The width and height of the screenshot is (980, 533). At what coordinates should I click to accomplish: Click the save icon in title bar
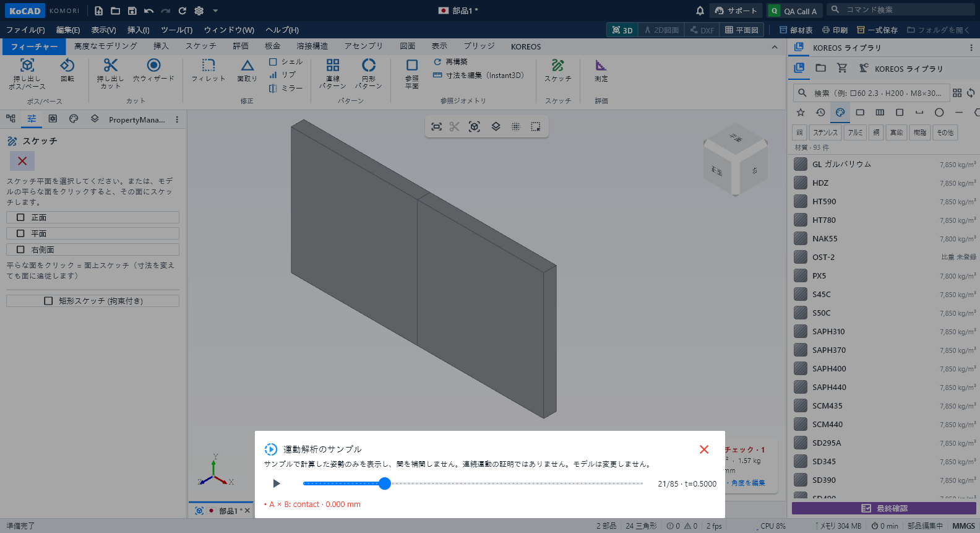(x=132, y=11)
